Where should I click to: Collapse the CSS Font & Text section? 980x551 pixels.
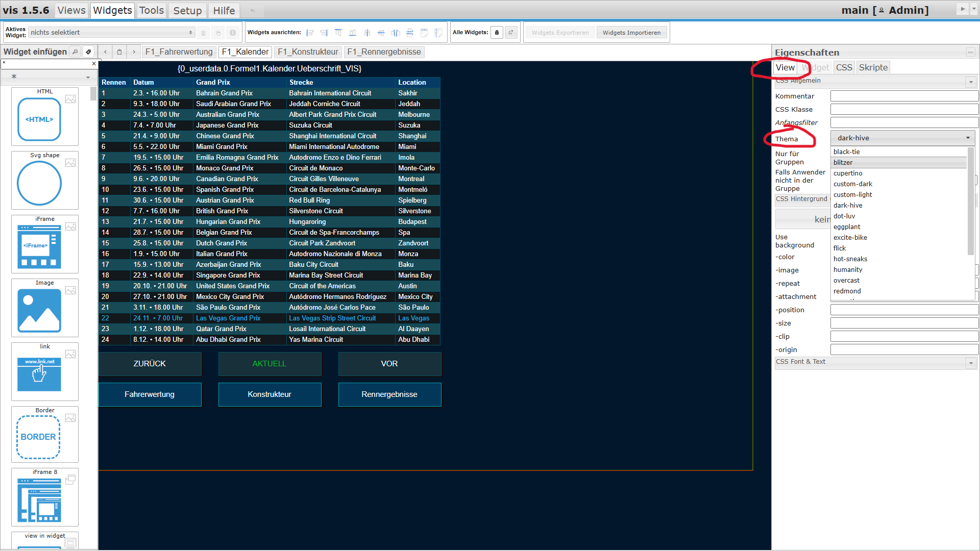pyautogui.click(x=970, y=363)
